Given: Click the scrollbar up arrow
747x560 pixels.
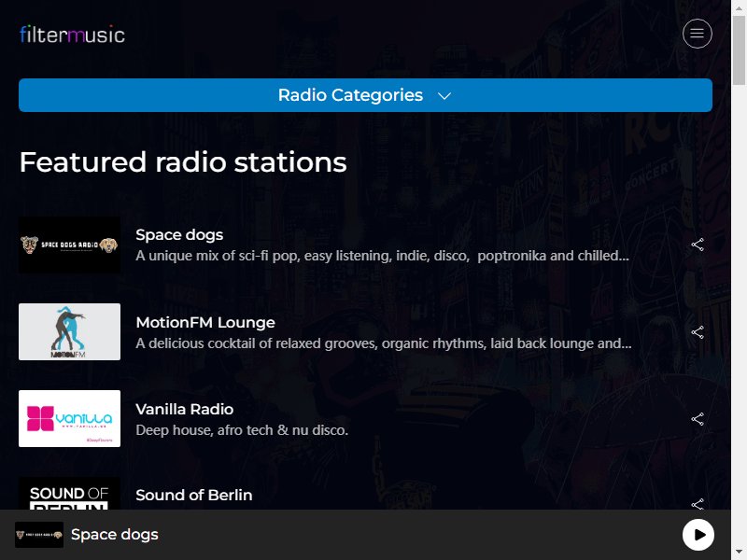Looking at the screenshot, I should (739, 7).
